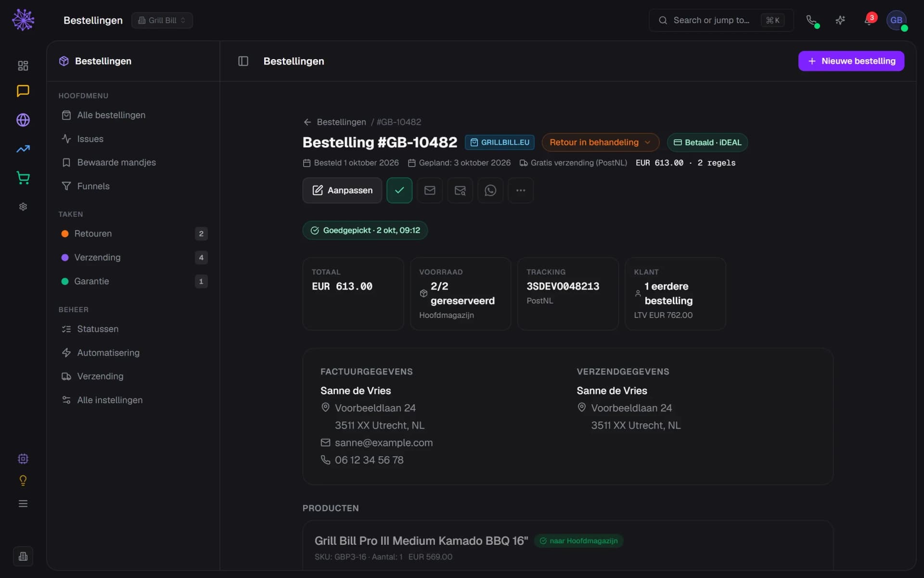
Task: Expand the Retour in behandeling status dropdown
Action: (x=600, y=143)
